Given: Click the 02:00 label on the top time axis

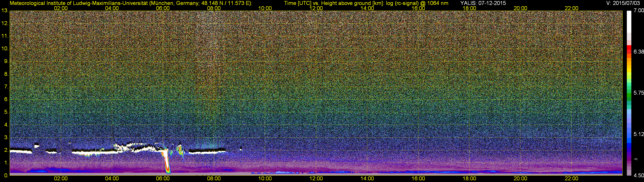Looking at the screenshot, I should tap(61, 8).
